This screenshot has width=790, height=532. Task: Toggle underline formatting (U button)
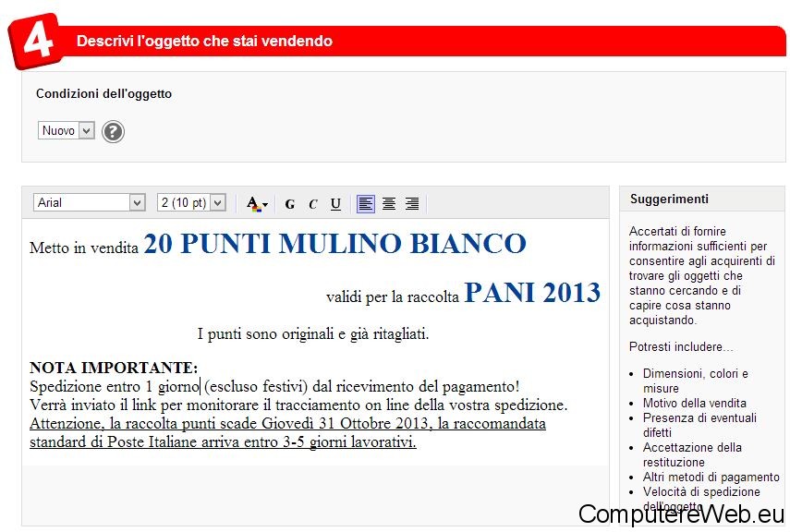coord(335,204)
